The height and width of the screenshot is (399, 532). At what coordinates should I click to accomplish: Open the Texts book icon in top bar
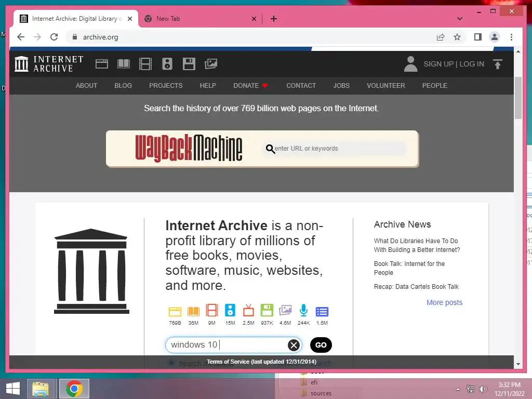tap(124, 64)
